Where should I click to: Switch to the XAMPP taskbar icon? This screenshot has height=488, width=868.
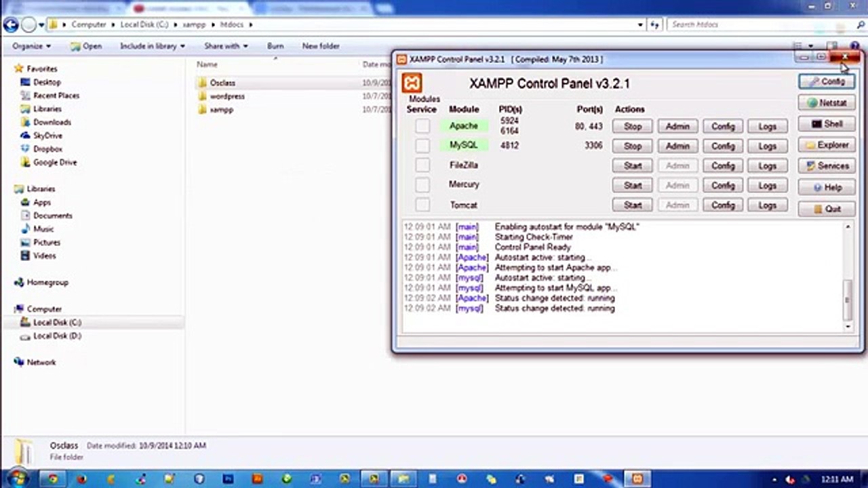637,479
